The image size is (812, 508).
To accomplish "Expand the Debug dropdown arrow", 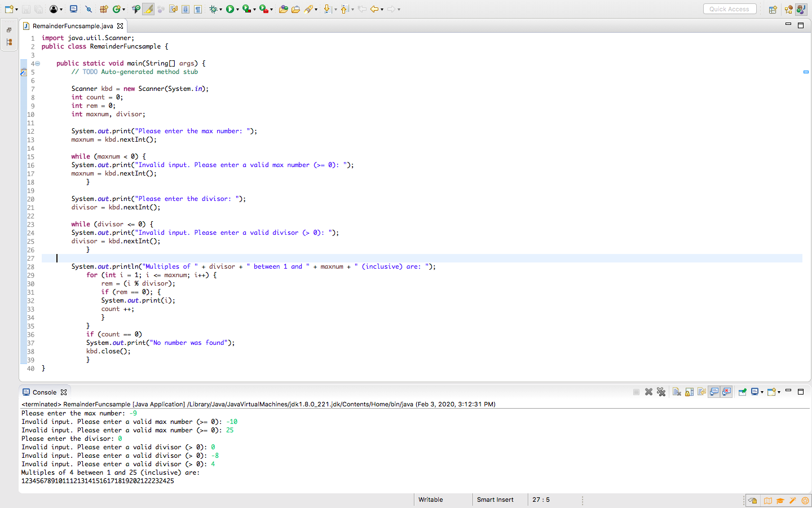I will (x=220, y=10).
